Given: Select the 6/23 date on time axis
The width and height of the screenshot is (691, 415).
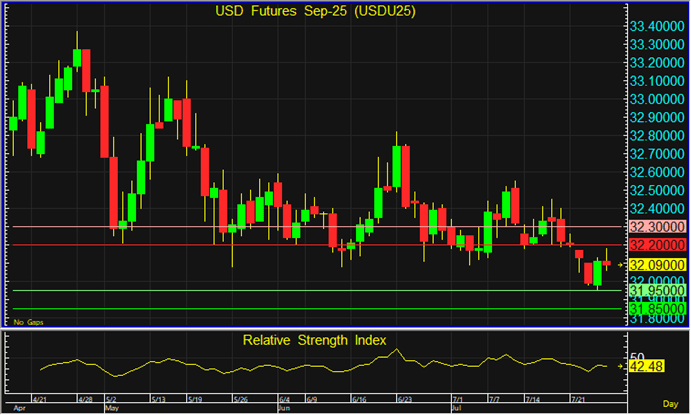Looking at the screenshot, I should pyautogui.click(x=405, y=398).
